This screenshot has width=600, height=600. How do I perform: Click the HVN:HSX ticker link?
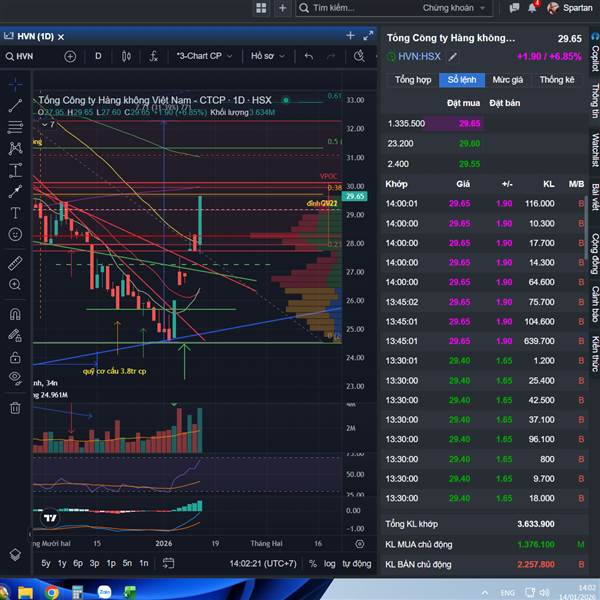[419, 57]
